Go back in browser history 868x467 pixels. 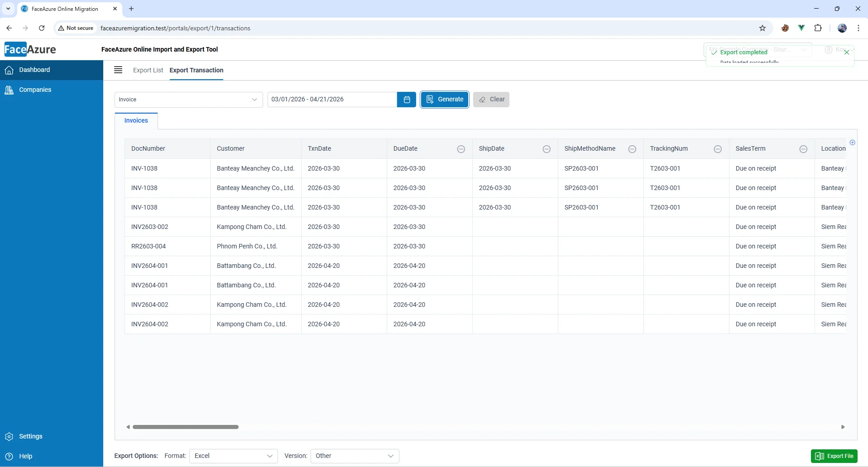pyautogui.click(x=9, y=28)
